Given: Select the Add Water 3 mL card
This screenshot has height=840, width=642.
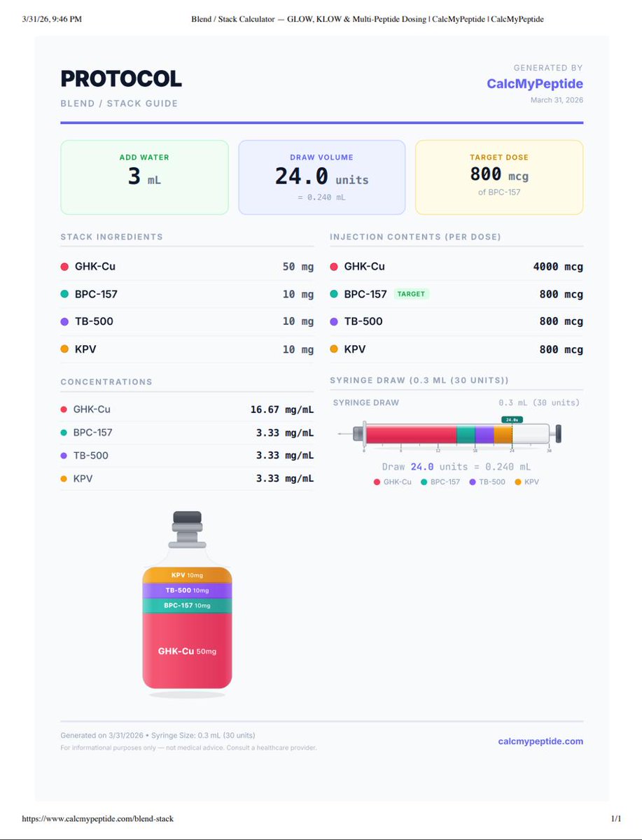Looking at the screenshot, I should (x=144, y=177).
